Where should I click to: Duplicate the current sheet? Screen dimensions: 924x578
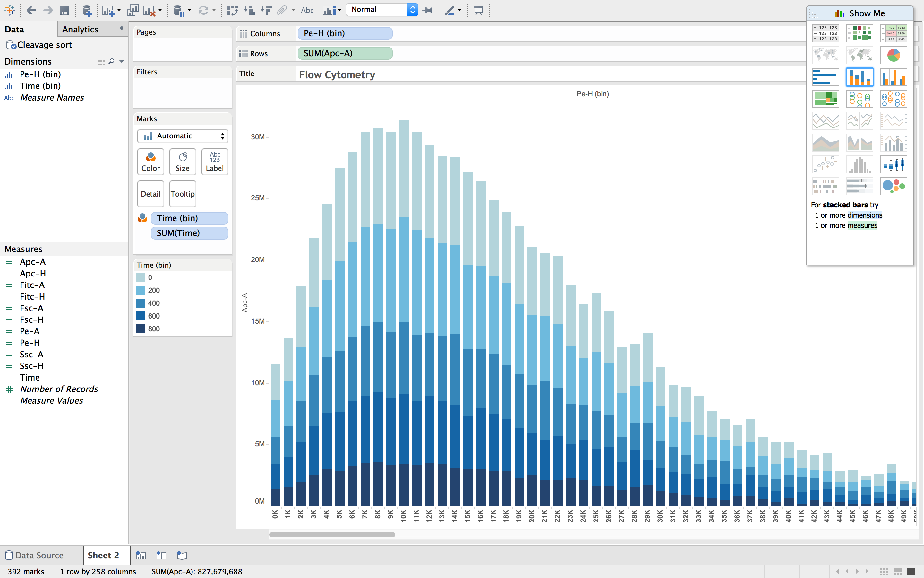(133, 10)
